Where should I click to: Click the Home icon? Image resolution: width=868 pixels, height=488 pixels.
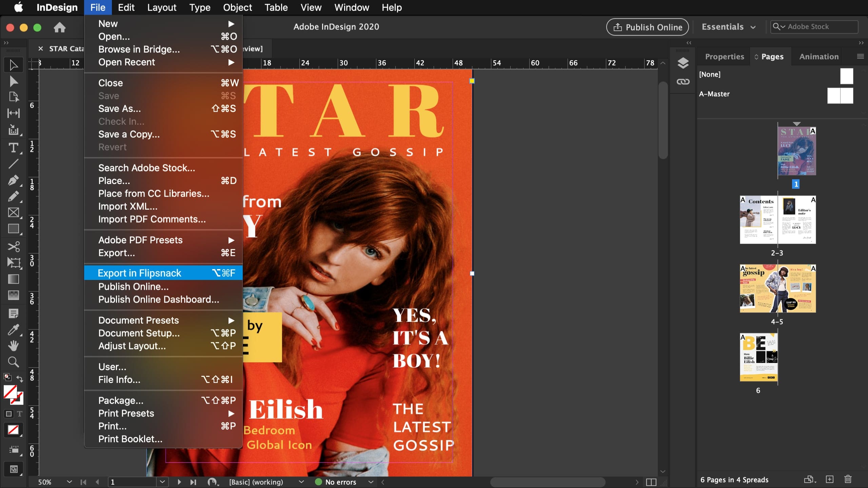pyautogui.click(x=60, y=27)
